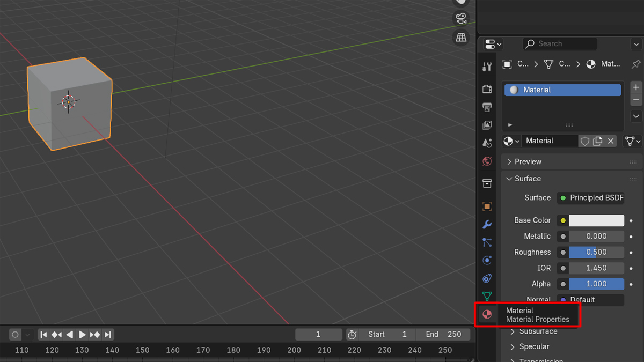Click the Start frame field

pyautogui.click(x=387, y=335)
